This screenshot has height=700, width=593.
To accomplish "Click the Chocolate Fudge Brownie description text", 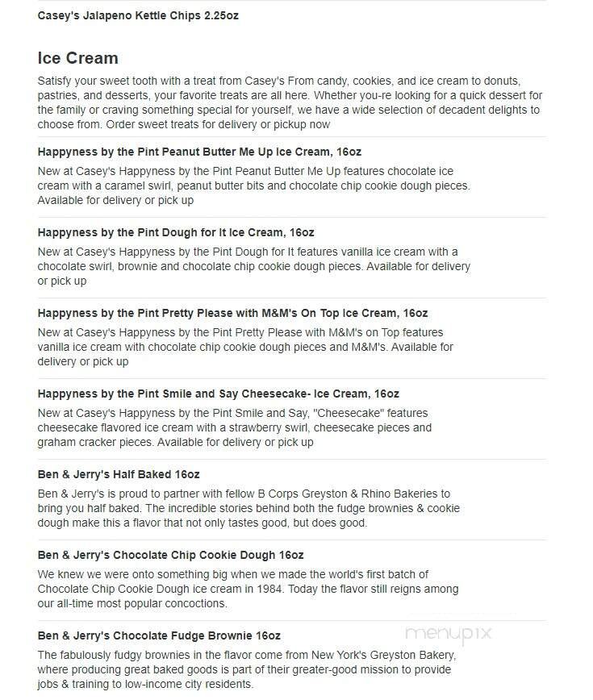I will point(247,669).
